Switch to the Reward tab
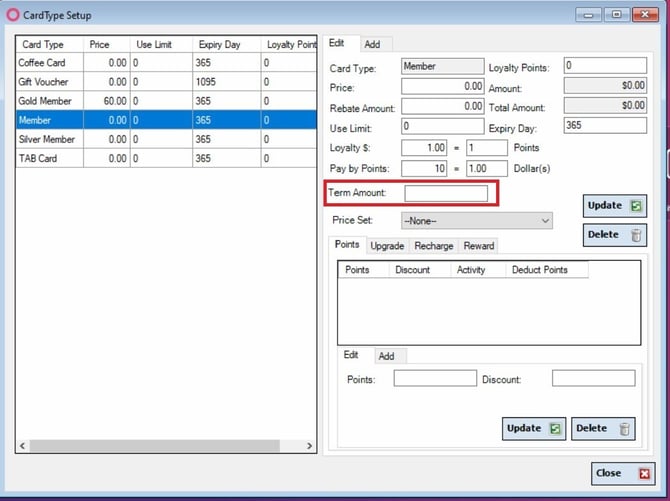Image resolution: width=670 pixels, height=501 pixels. 479,246
